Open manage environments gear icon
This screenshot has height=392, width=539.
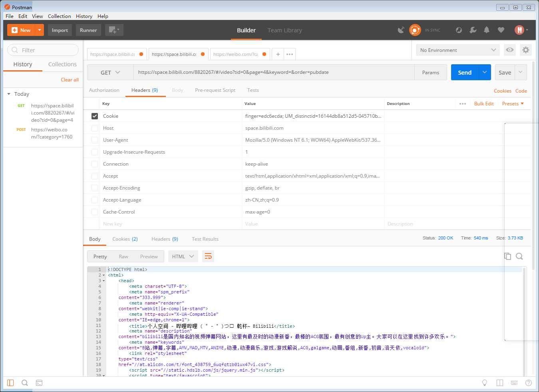526,50
